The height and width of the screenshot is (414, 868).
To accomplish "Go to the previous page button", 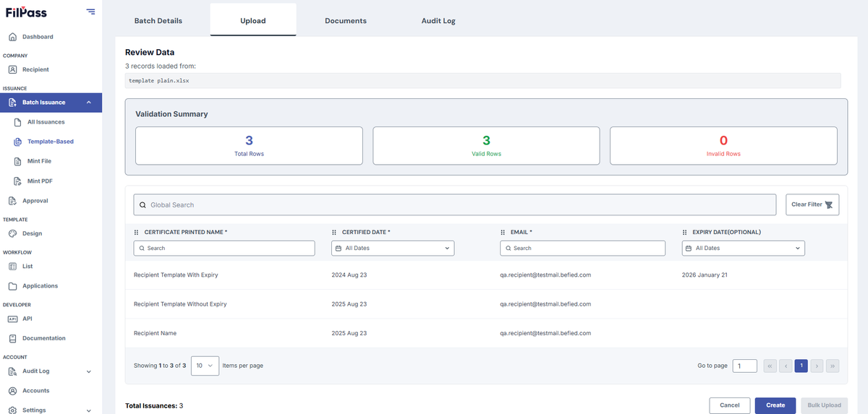I will (786, 366).
